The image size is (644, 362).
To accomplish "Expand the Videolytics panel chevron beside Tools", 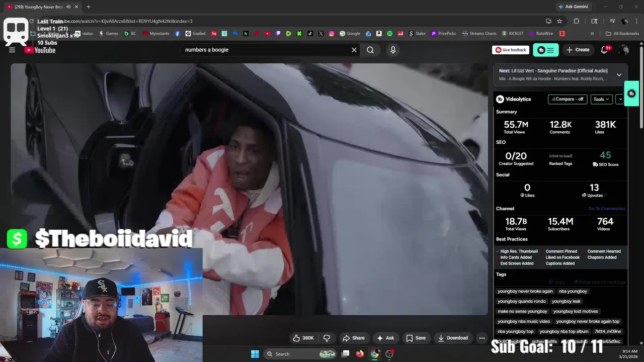I will pos(620,99).
